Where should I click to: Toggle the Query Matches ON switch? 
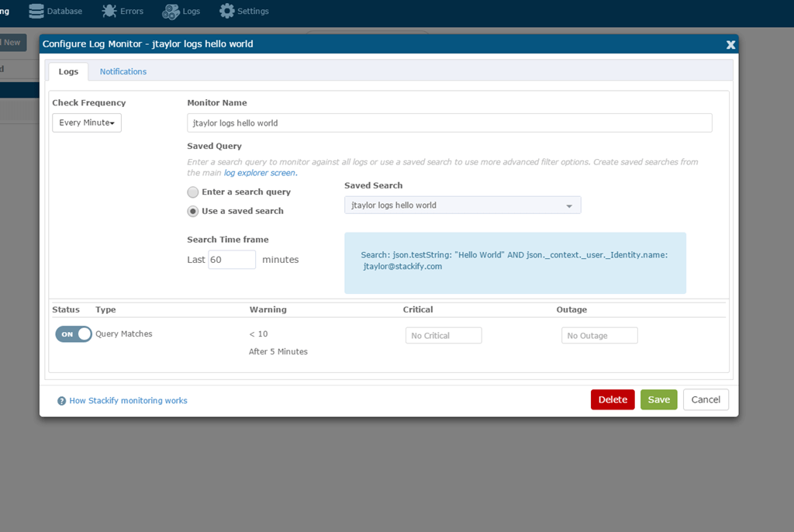(x=74, y=334)
